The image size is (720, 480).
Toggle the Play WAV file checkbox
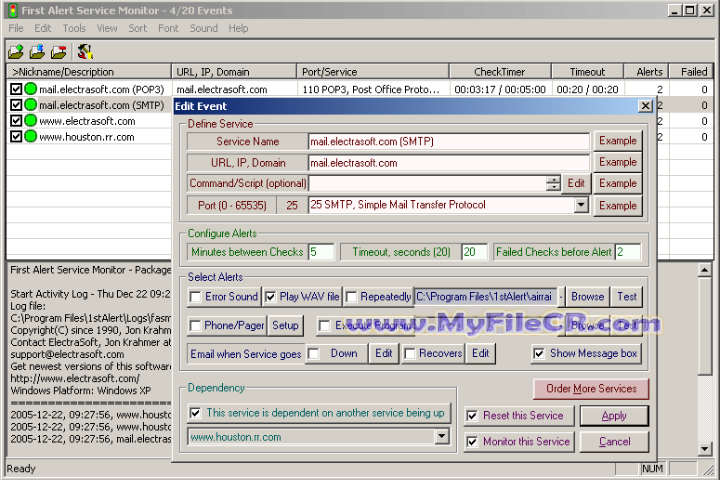coord(271,297)
